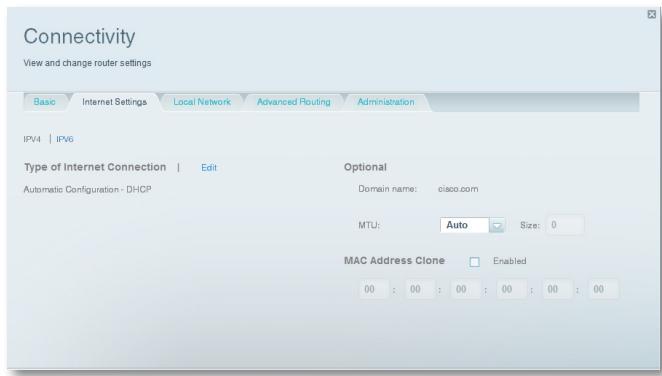The width and height of the screenshot is (662, 376).
Task: Click the MAC Address Clone heading
Action: (394, 260)
